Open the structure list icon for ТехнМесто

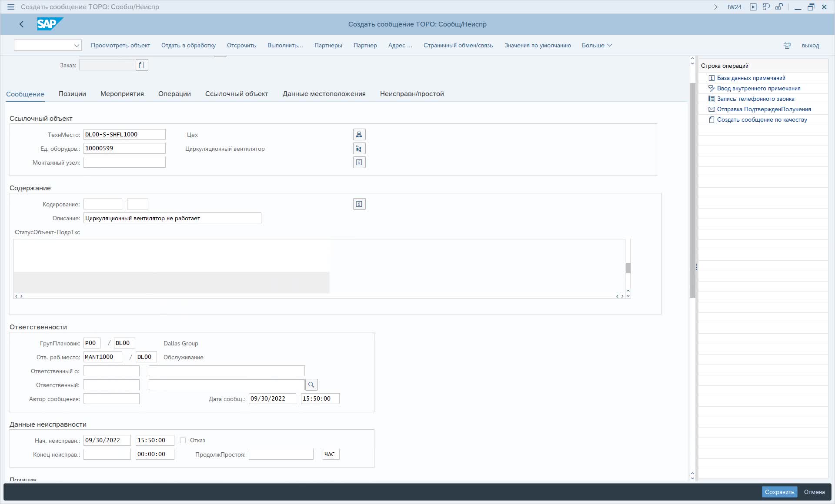[359, 135]
